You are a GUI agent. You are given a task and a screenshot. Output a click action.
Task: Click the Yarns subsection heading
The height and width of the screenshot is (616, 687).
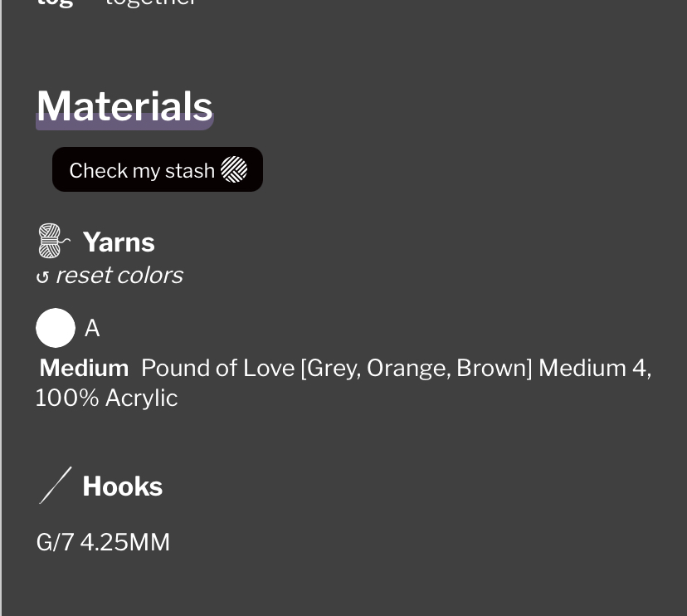coord(119,242)
